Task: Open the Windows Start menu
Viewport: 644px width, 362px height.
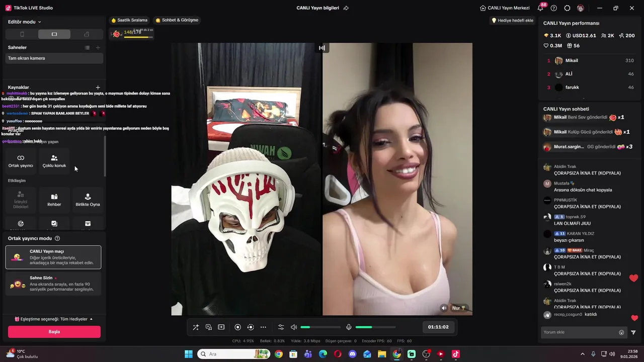Action: [x=189, y=354]
